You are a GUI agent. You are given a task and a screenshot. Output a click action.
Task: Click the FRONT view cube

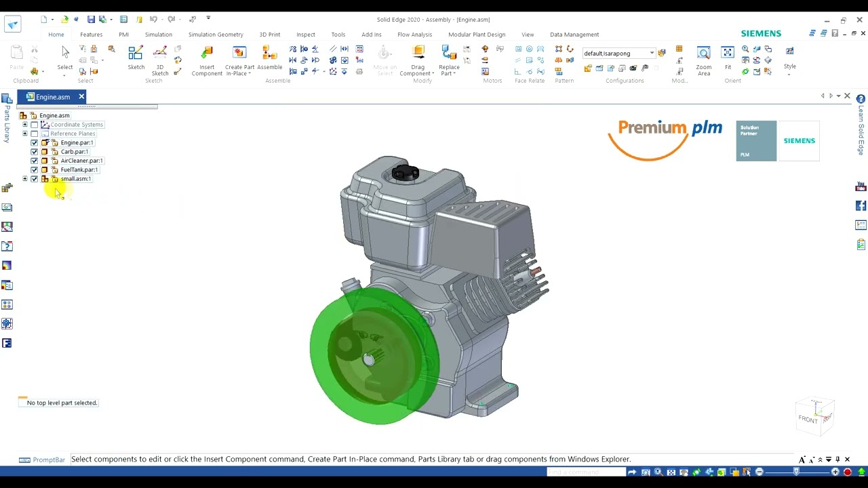click(808, 420)
